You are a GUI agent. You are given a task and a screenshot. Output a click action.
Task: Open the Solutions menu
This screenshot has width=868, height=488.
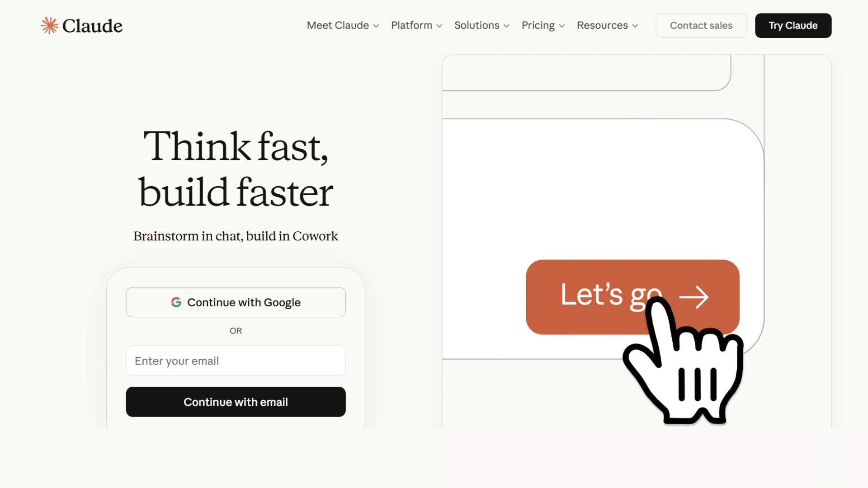point(481,25)
